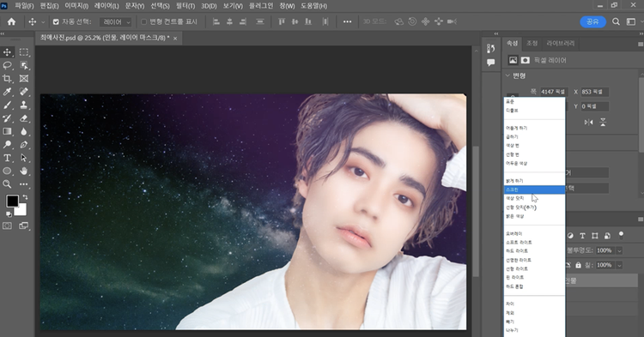The image size is (644, 337).
Task: Open the workspace switcher dropdown
Action: pyautogui.click(x=631, y=21)
